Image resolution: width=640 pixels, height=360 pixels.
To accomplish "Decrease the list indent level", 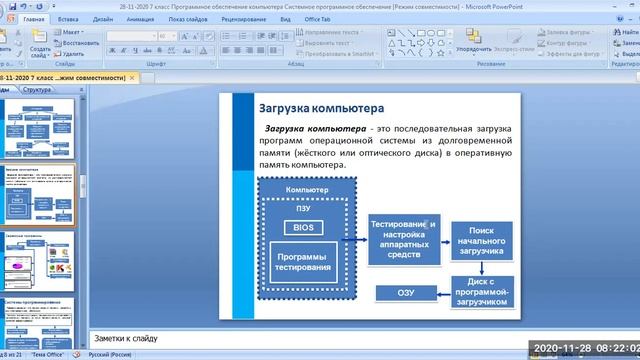I will tap(261, 36).
